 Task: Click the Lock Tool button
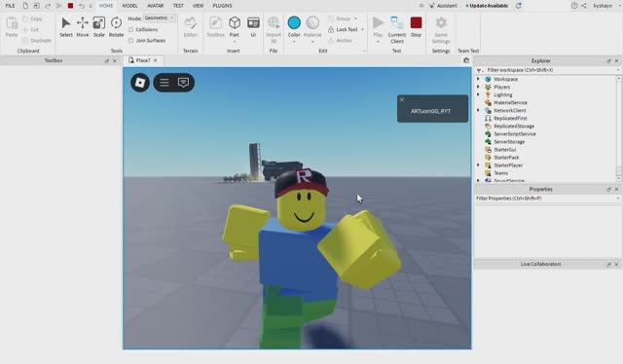[343, 29]
